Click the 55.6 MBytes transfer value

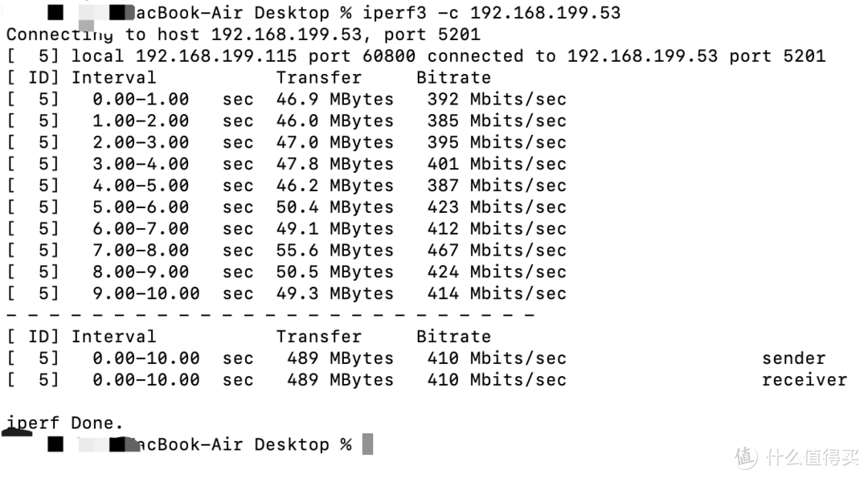click(x=335, y=251)
